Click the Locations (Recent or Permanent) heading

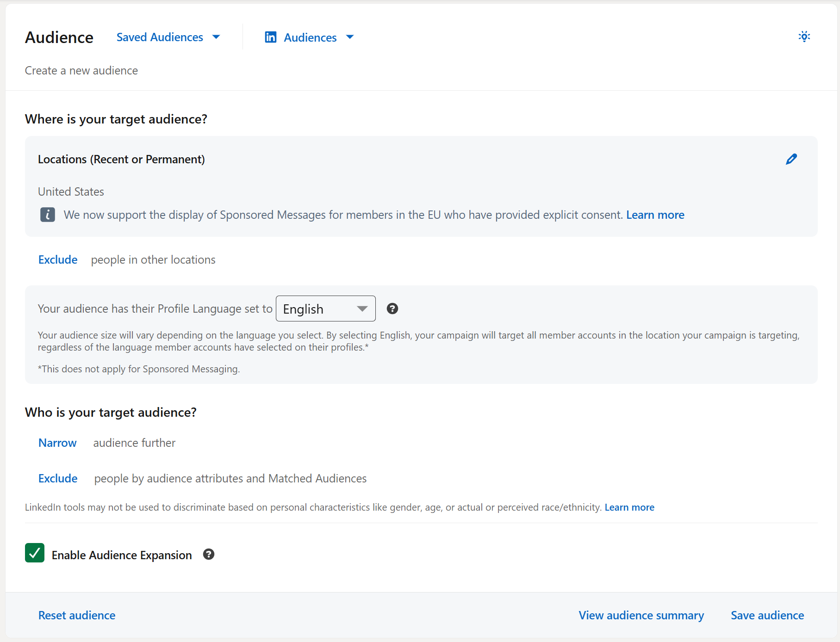tap(121, 159)
